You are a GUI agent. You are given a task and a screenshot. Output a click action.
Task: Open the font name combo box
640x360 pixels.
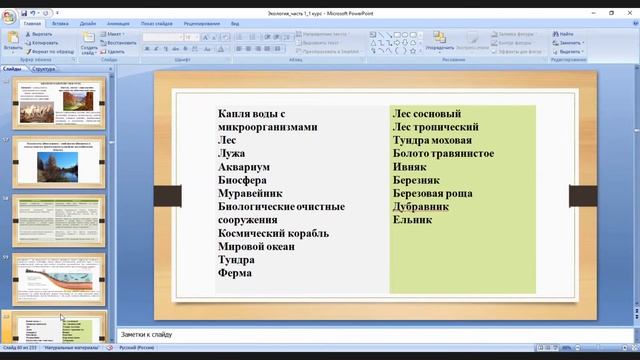[163, 38]
